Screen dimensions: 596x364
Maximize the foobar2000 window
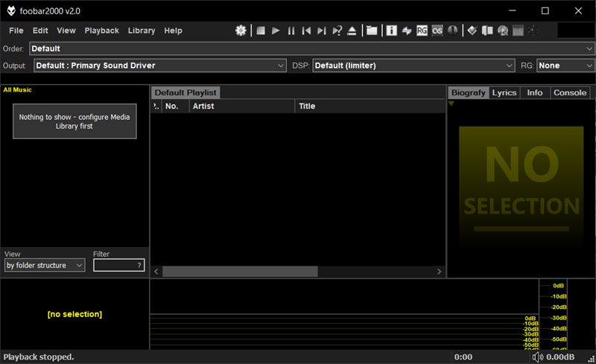545,10
